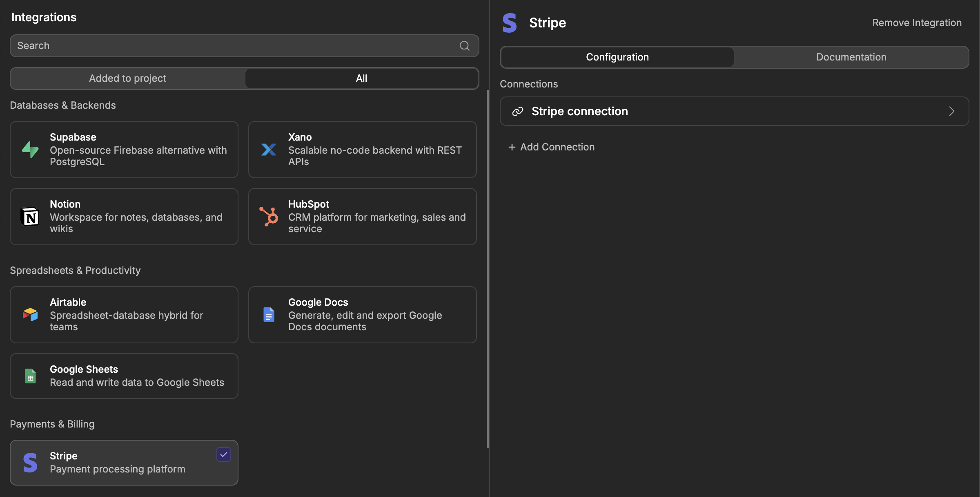The width and height of the screenshot is (980, 497).
Task: Click the search magnifier icon
Action: click(464, 46)
